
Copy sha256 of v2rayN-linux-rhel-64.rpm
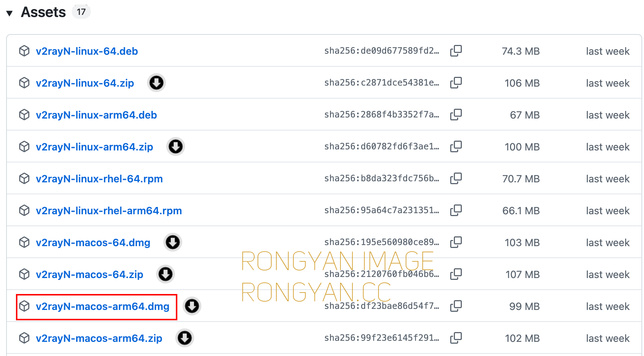(456, 178)
